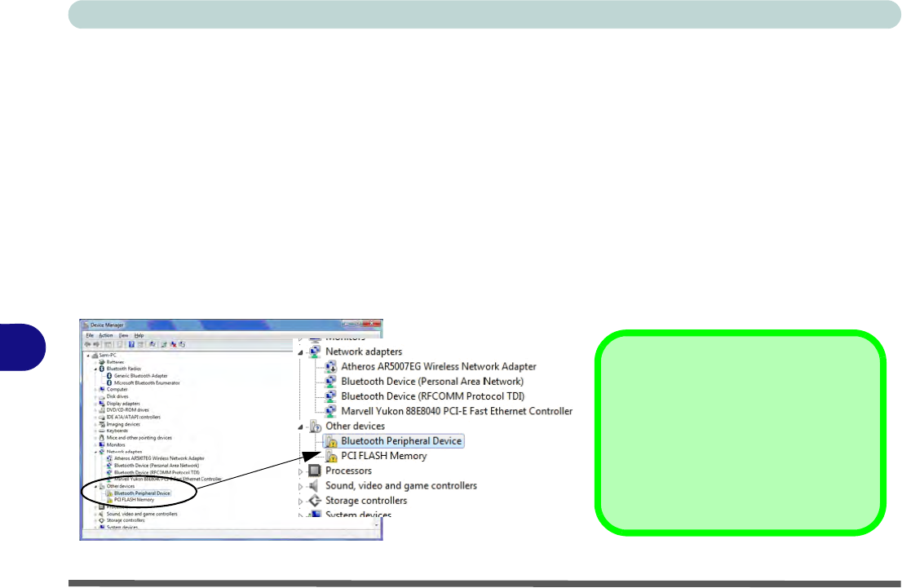902x588 pixels.
Task: Click the Storage controllers icon in enlarged view
Action: (x=315, y=501)
